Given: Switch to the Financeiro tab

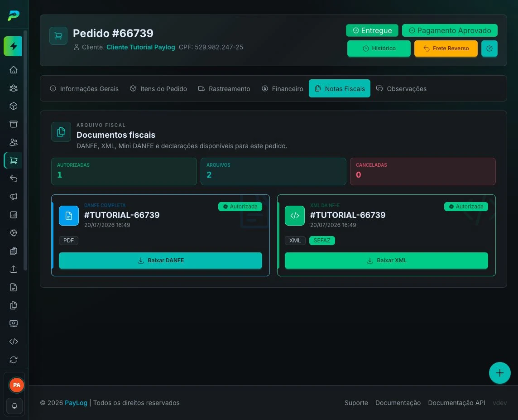Looking at the screenshot, I should tap(283, 88).
